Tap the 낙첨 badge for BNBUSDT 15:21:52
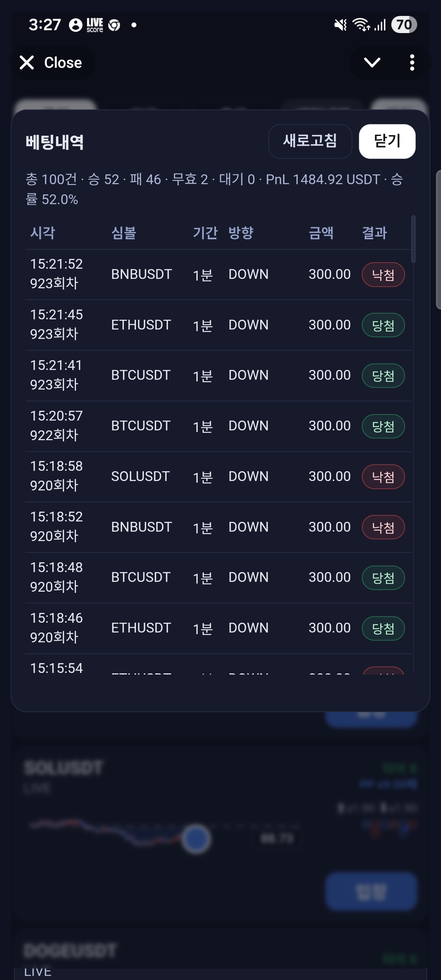 [383, 275]
